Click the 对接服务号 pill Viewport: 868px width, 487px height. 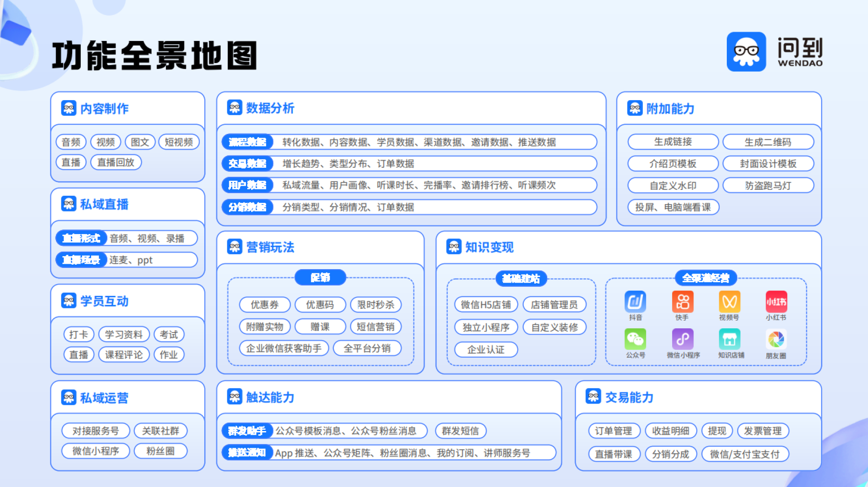click(96, 431)
